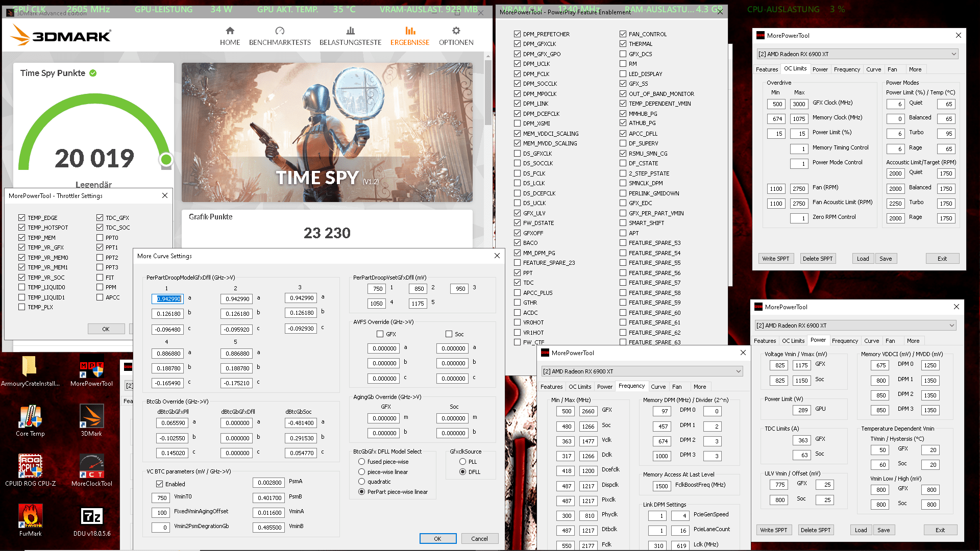Click Load in OC Limits window
The height and width of the screenshot is (551, 980).
(863, 259)
